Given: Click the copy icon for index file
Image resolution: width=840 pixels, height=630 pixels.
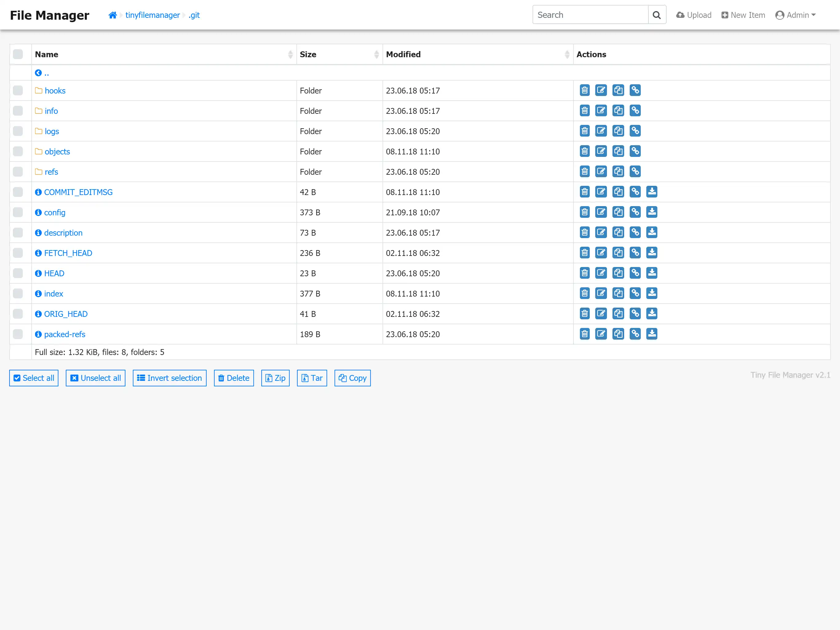Looking at the screenshot, I should 617,293.
